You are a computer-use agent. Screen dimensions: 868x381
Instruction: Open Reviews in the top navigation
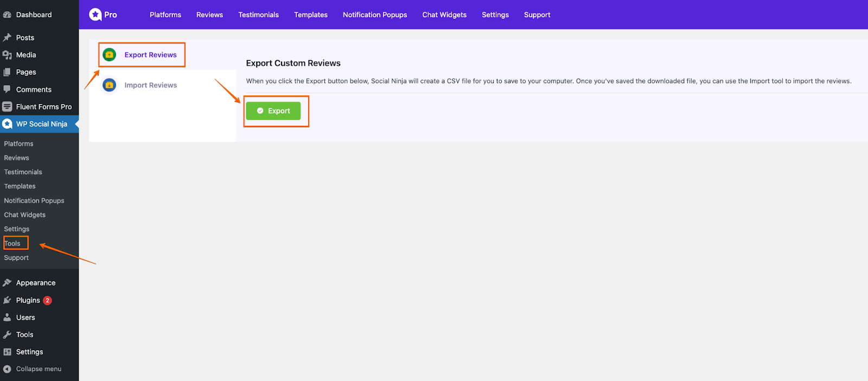tap(209, 15)
